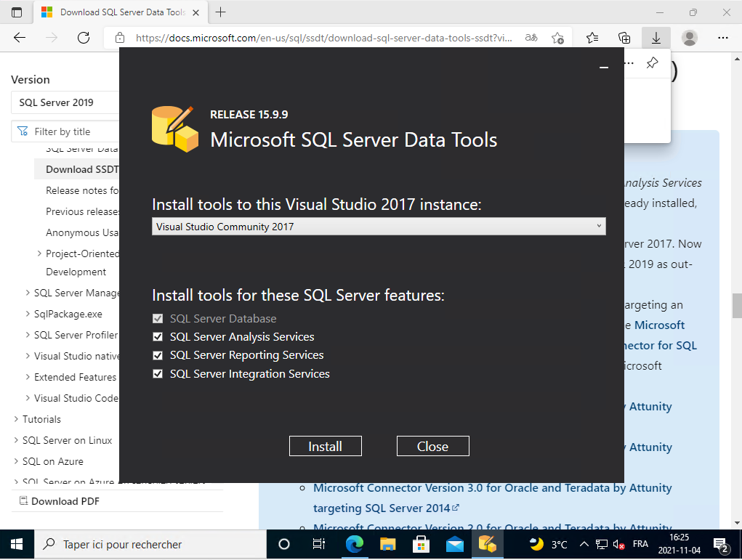The height and width of the screenshot is (560, 742).
Task: Click the browser Downloads icon
Action: point(656,38)
